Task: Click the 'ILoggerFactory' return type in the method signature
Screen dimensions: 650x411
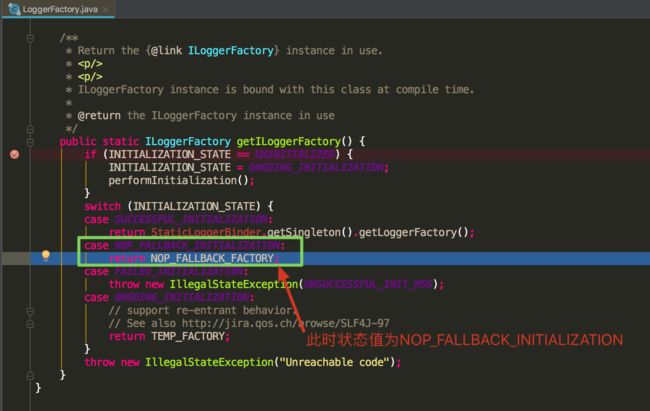Action: coord(188,141)
